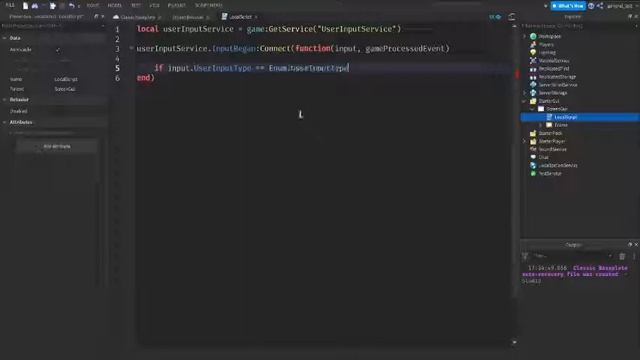The width and height of the screenshot is (640, 360).
Task: Click 'UserInputType' after input on line 5
Action: pos(222,68)
